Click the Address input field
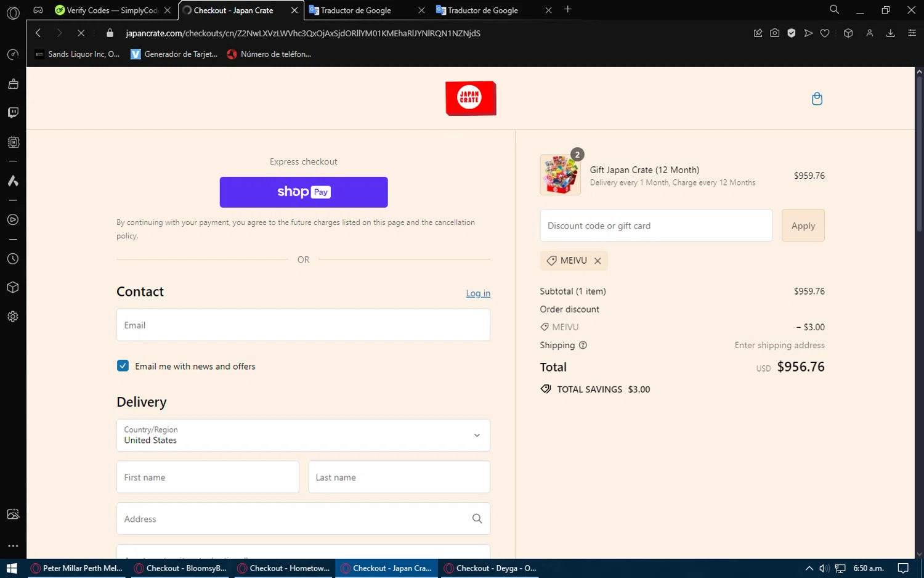The image size is (924, 578). (303, 519)
